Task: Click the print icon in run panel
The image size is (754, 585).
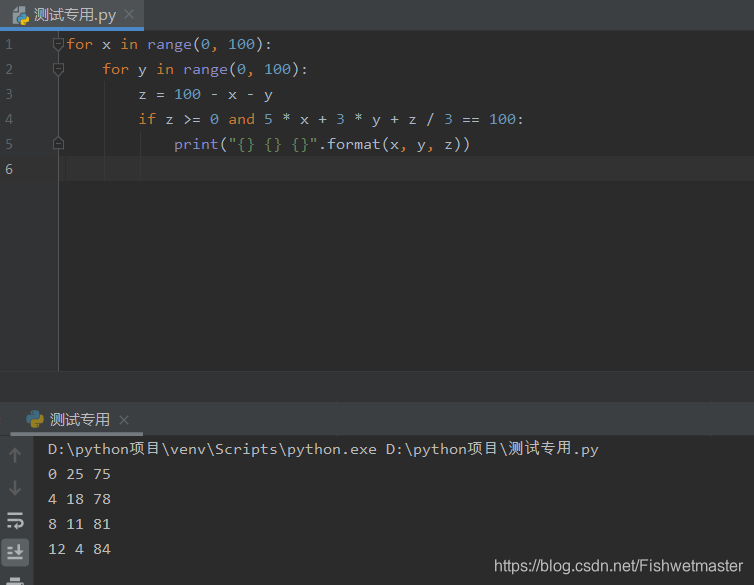Action: (15, 580)
